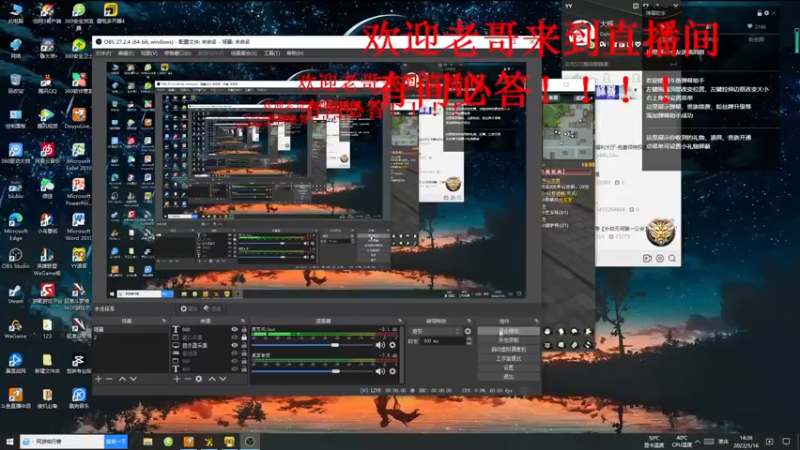The image size is (800, 450).
Task: Open notification center in system tray
Action: click(786, 441)
